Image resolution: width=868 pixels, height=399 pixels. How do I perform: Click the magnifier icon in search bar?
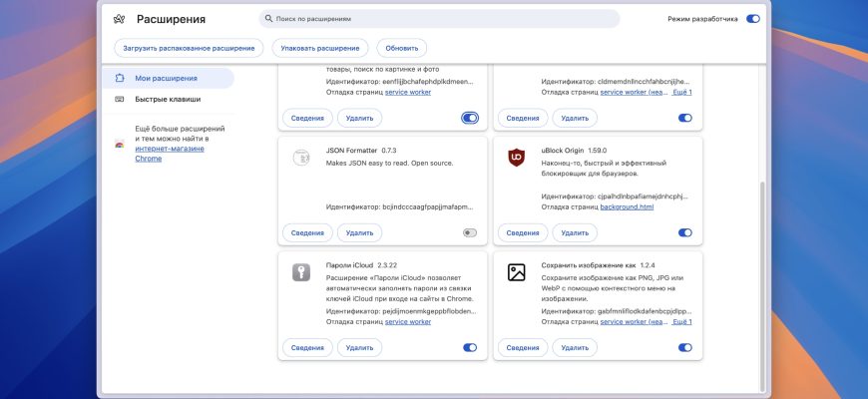click(267, 19)
